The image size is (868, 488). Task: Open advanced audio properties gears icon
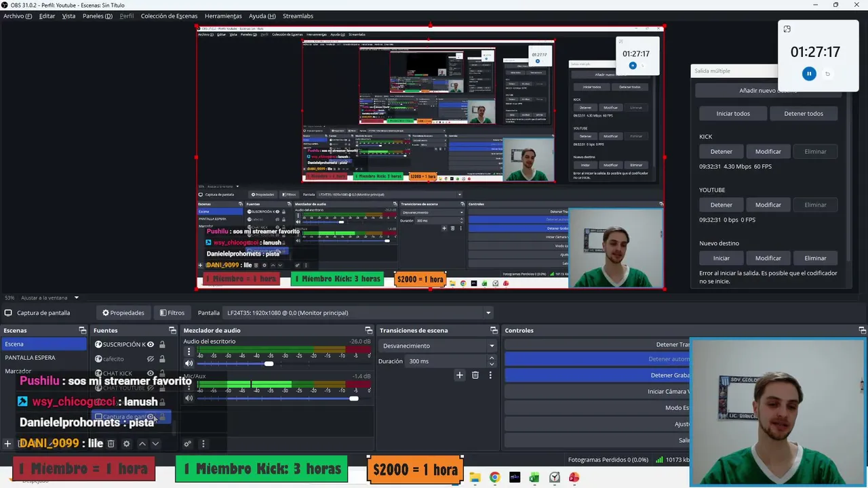pos(188,444)
